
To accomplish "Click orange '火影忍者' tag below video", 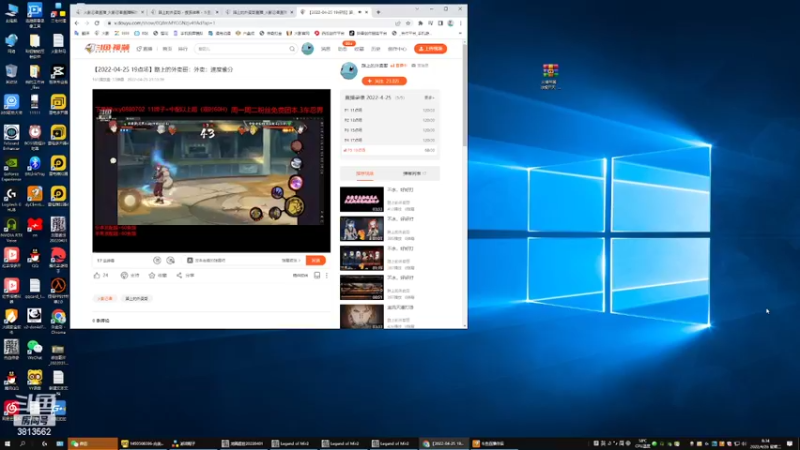I will 105,298.
